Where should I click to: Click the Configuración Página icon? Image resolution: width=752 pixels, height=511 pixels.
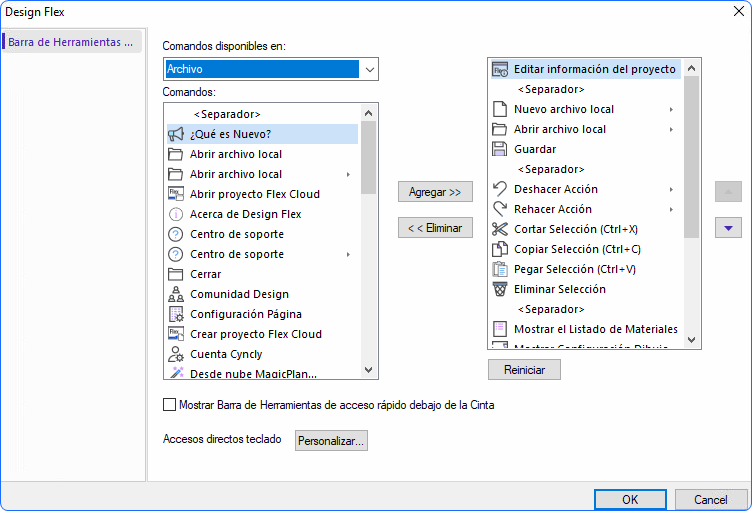point(176,314)
